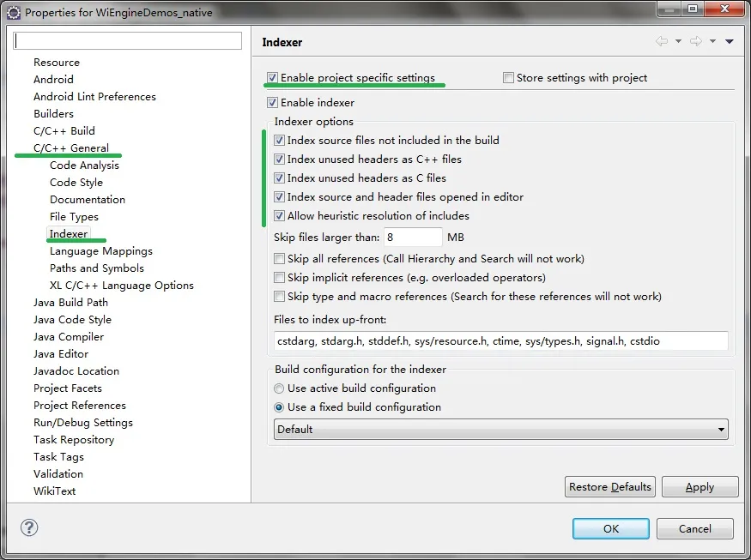This screenshot has height=560, width=751.
Task: Click the Restore Defaults button
Action: coord(609,487)
